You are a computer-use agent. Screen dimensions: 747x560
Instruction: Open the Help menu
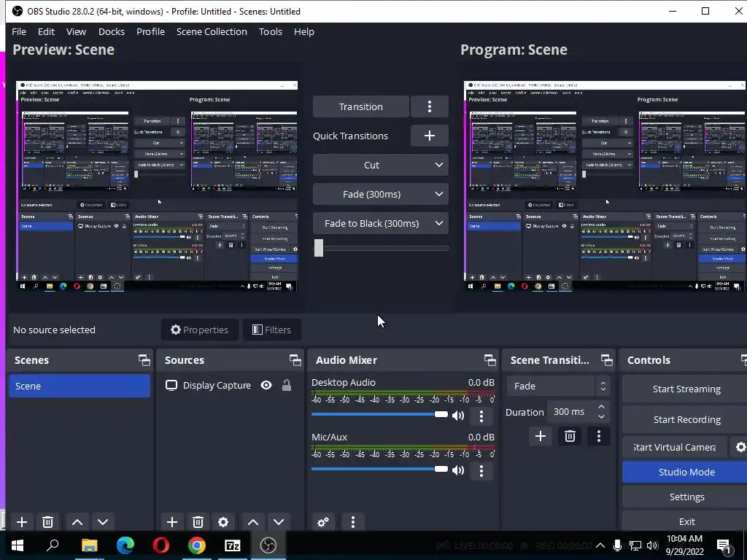[304, 31]
